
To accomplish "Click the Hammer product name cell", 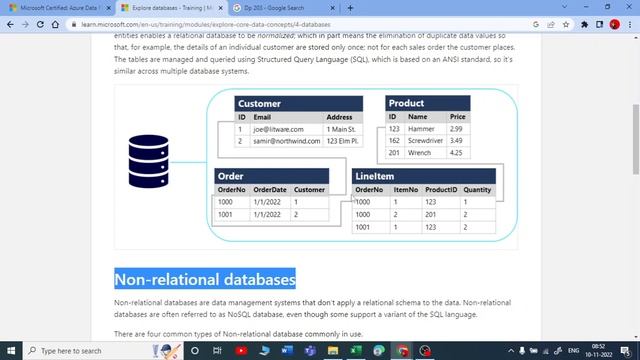I will coord(425,129).
